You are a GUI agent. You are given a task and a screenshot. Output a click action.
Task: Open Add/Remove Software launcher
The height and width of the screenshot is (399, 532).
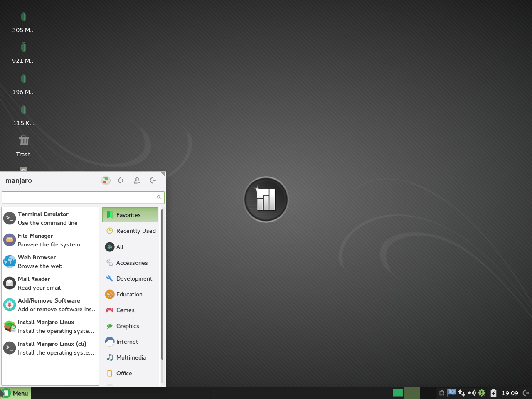coord(50,305)
